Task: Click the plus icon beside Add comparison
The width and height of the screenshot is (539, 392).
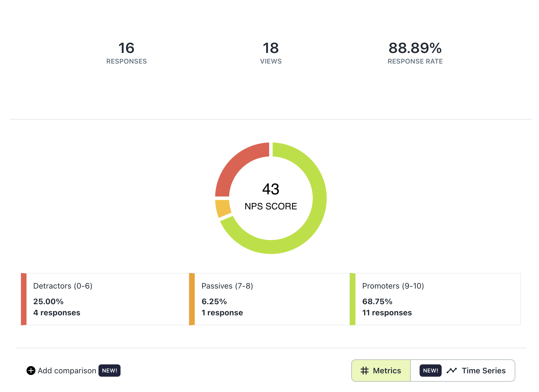Action: 31,371
